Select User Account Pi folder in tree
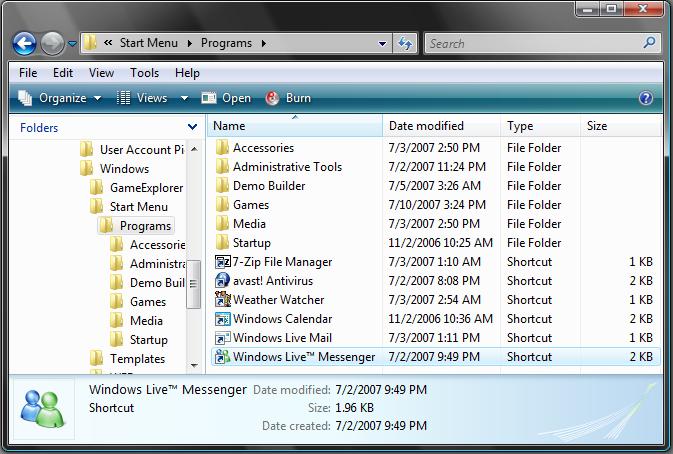This screenshot has width=673, height=454. 132,149
